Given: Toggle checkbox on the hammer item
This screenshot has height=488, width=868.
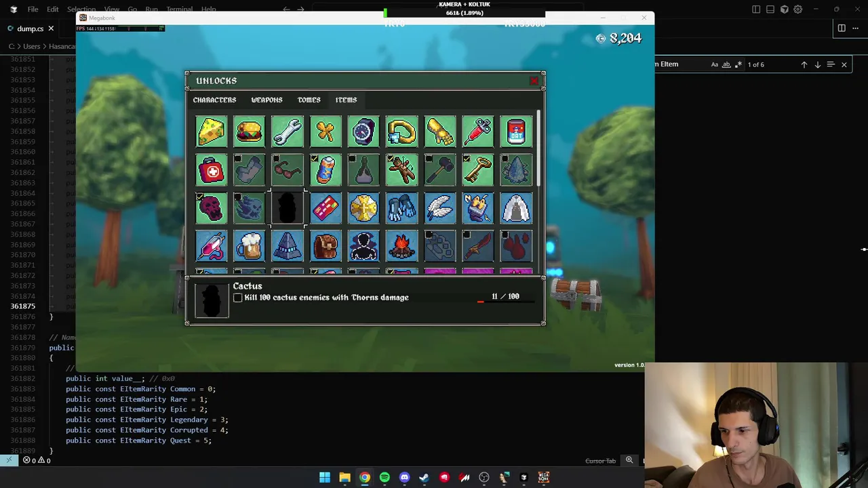Looking at the screenshot, I should (428, 159).
